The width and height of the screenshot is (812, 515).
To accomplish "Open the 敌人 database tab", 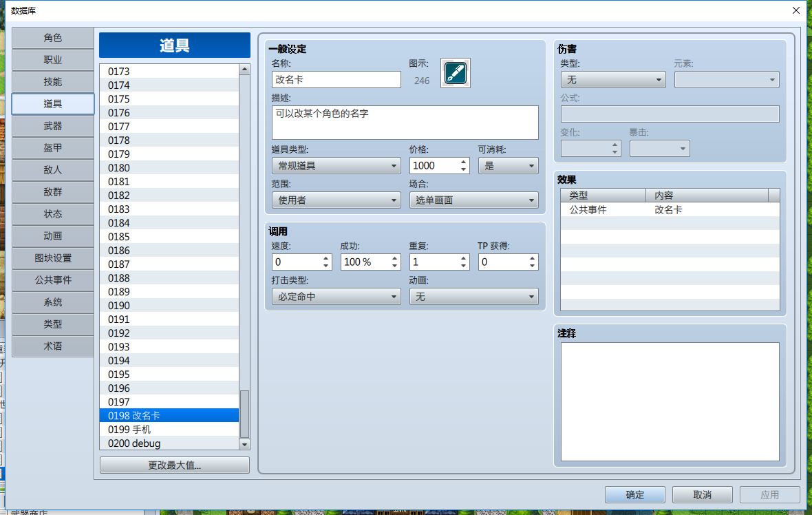I will pos(53,170).
